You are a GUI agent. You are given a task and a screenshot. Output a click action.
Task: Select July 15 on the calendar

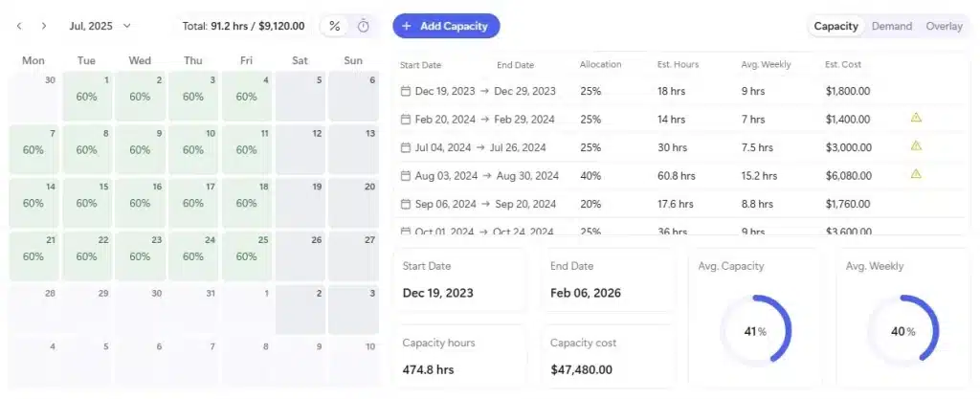click(x=86, y=202)
